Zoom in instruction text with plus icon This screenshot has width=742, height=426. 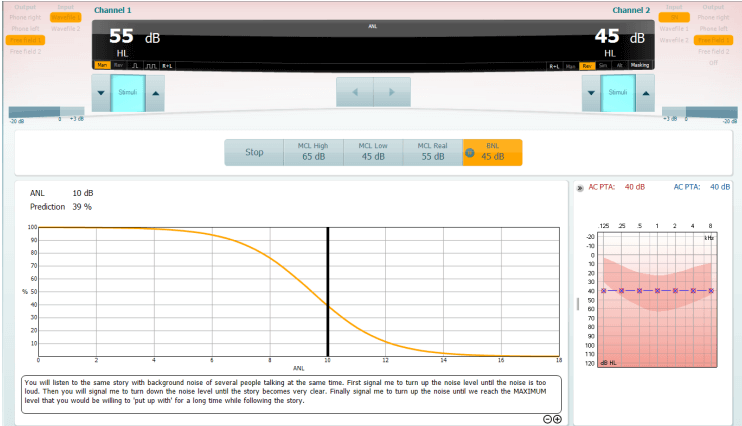tap(557, 419)
